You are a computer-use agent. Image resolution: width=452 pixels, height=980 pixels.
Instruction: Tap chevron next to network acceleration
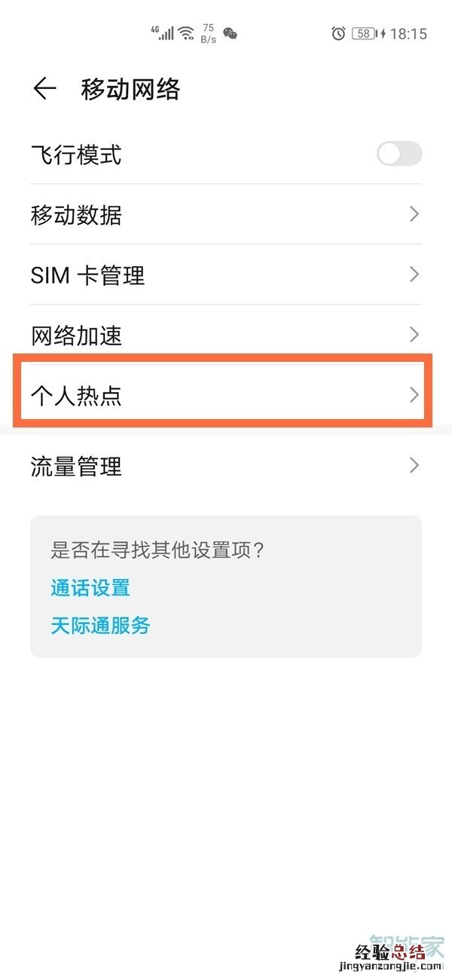(414, 334)
